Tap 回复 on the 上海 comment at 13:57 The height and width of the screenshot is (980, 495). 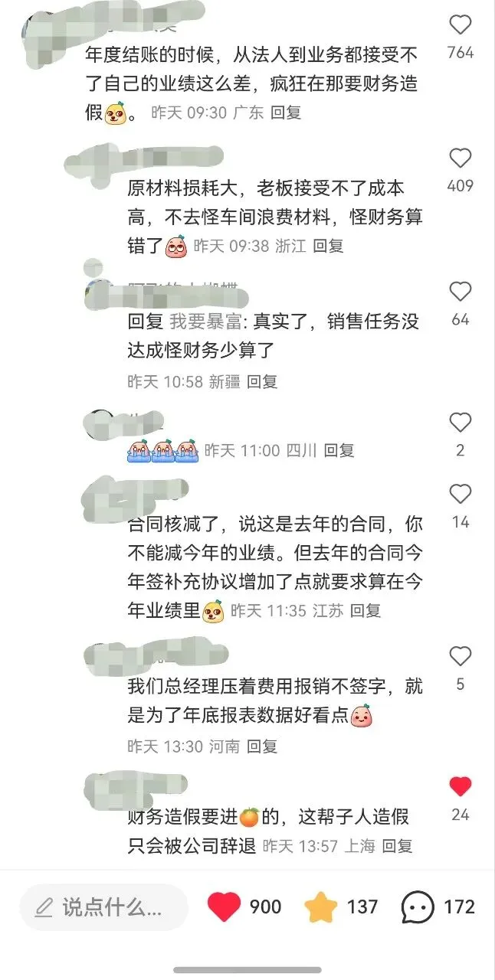tap(398, 845)
